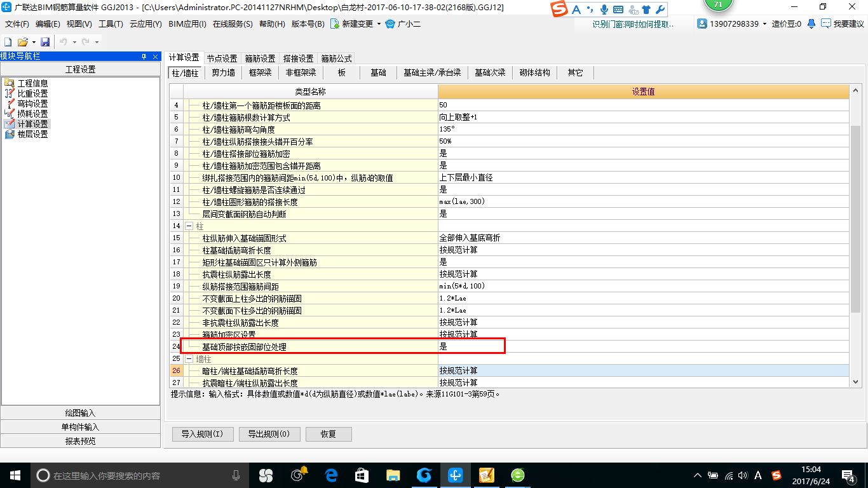Click the 新建变更 toolbar button
This screenshot has width=868, height=488.
coord(351,24)
